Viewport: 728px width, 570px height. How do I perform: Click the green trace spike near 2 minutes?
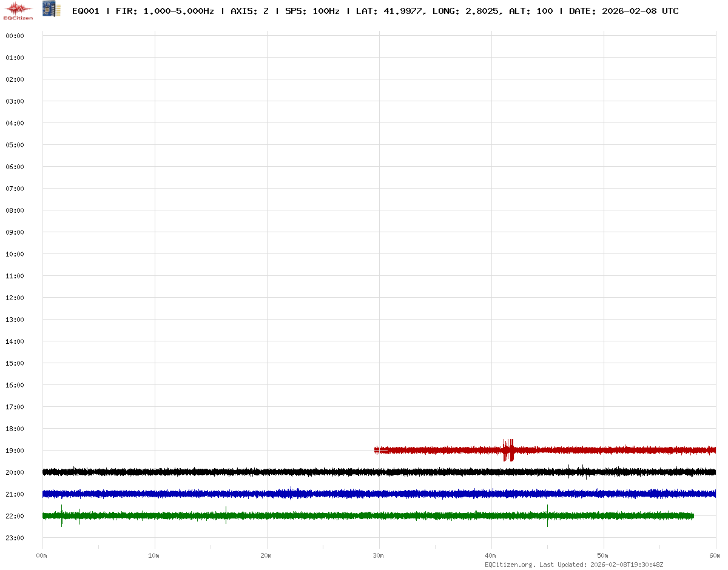[62, 515]
